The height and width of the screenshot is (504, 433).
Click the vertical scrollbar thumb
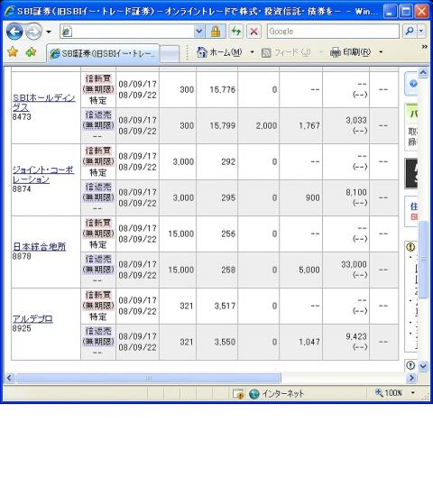click(423, 260)
